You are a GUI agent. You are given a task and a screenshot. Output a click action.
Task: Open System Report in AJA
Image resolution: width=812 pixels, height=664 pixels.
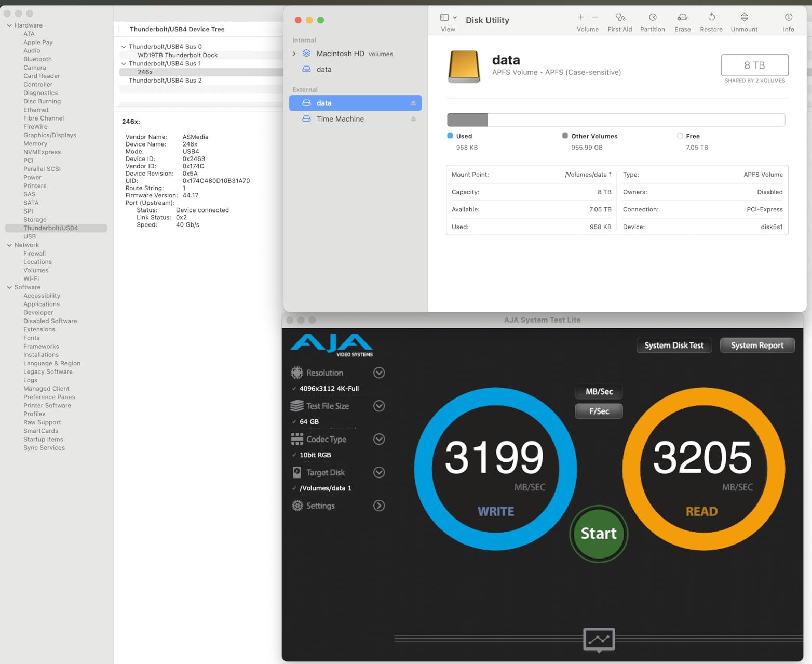pyautogui.click(x=757, y=346)
